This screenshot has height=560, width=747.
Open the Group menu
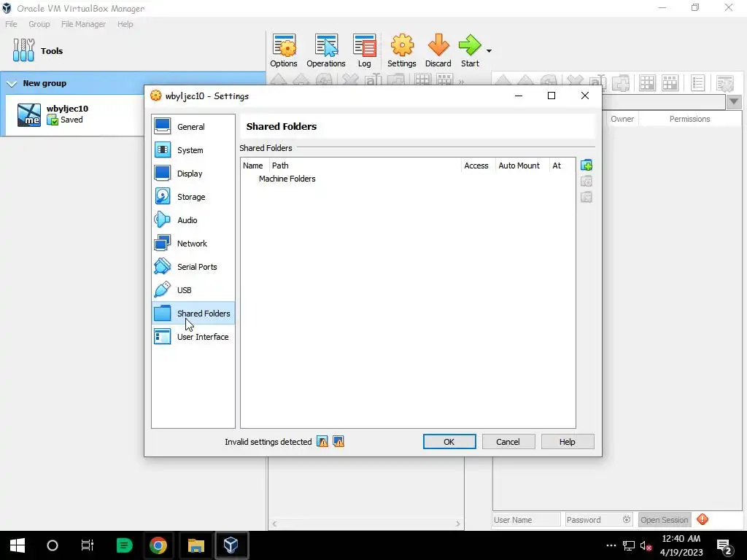coord(39,24)
